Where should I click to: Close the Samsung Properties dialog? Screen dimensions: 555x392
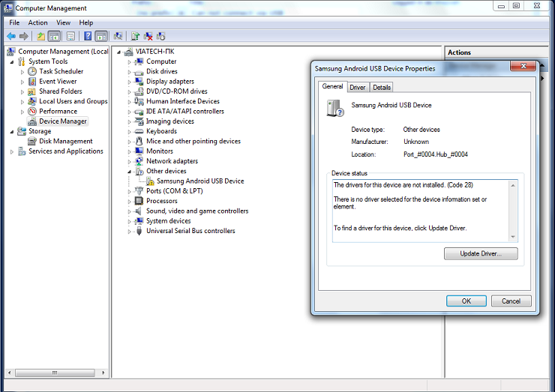tap(523, 66)
